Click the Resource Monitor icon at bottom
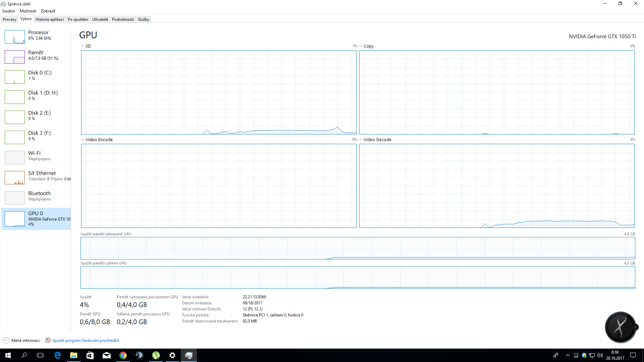The height and width of the screenshot is (362, 644). [48, 340]
